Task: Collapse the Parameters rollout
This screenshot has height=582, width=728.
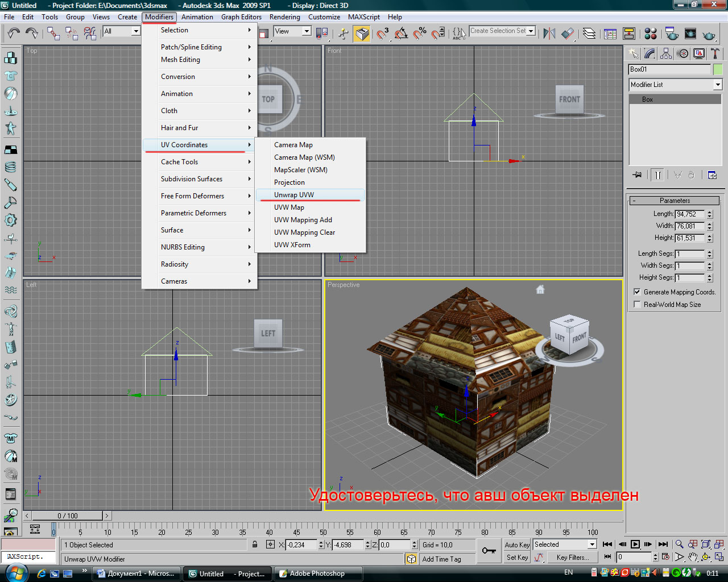Action: 675,201
